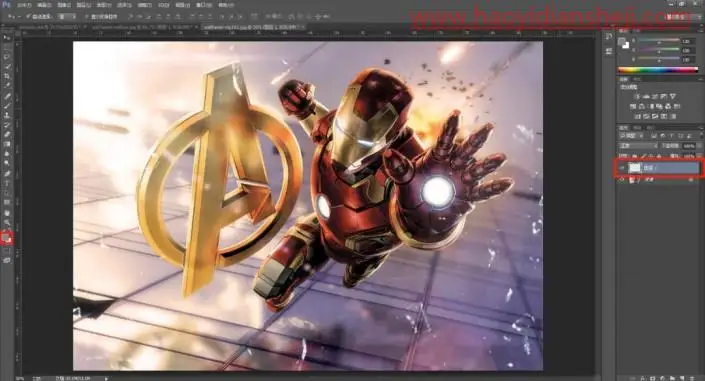Toggle visibility eye of the selected layer
This screenshot has width=705, height=381.
pyautogui.click(x=622, y=168)
